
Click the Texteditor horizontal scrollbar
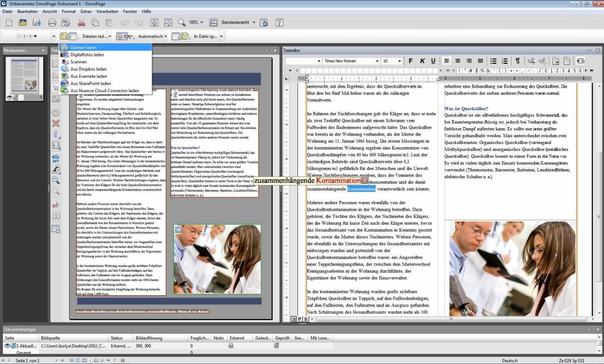451,319
